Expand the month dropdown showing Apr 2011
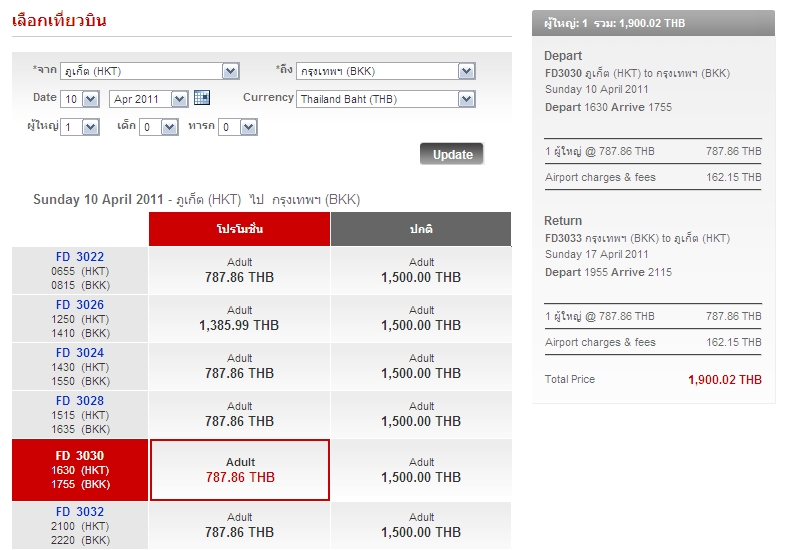Viewport: 787px width, 550px height. (149, 99)
